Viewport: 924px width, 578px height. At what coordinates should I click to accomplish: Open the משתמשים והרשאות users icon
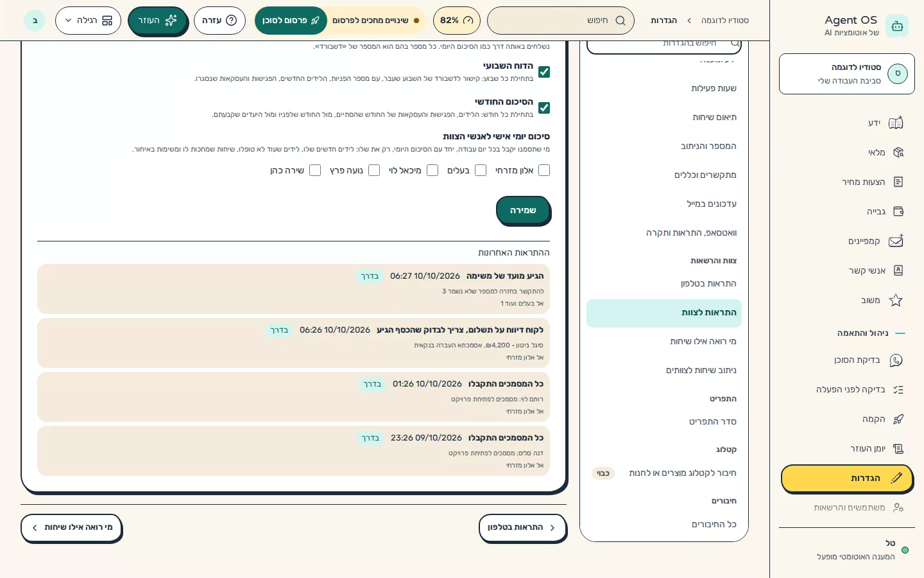(898, 507)
